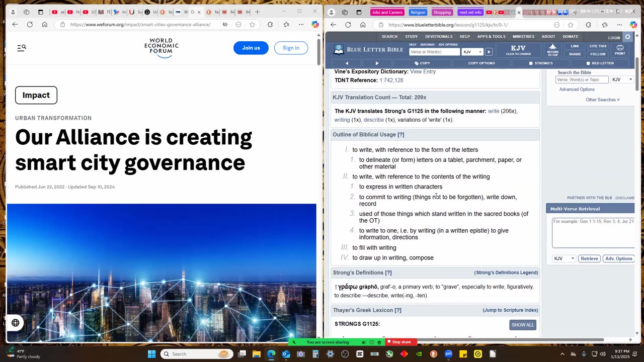644x362 pixels.
Task: Click the CITE THIS button
Action: coord(598,46)
